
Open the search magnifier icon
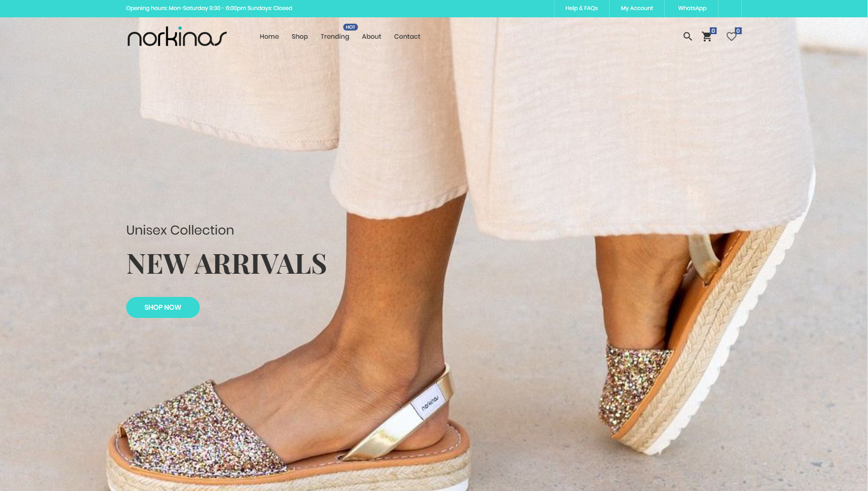coord(687,36)
